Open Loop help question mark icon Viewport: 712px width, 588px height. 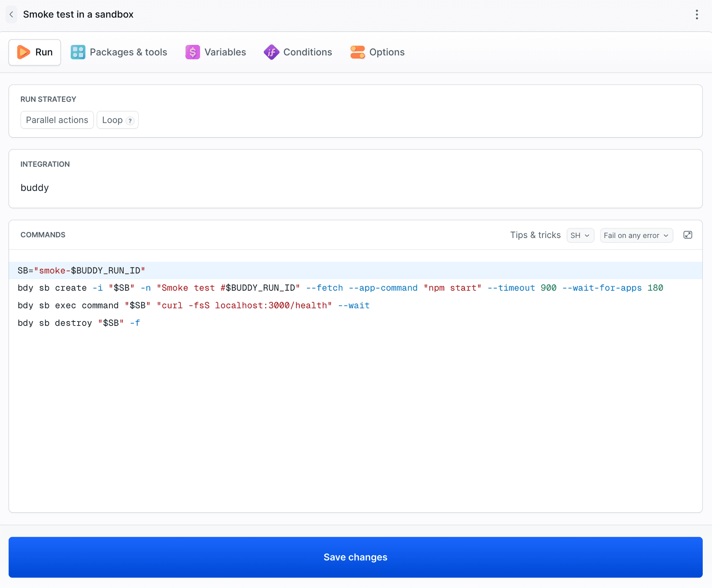[130, 120]
